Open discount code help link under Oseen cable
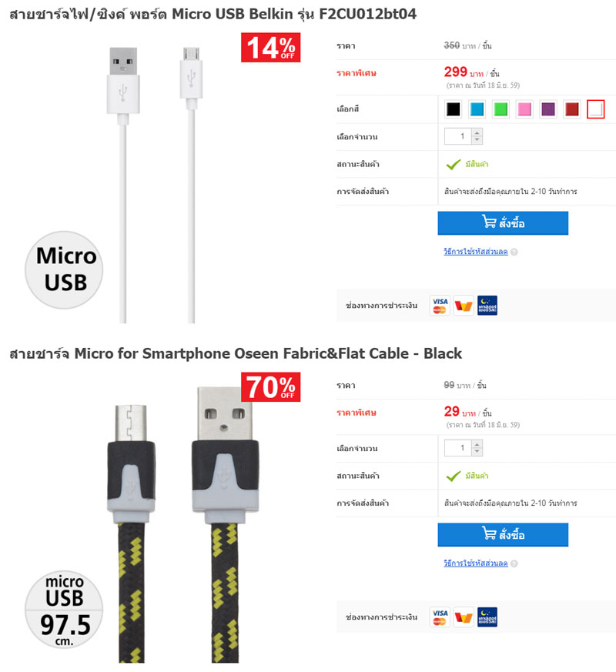The width and height of the screenshot is (616, 672). coord(475,563)
